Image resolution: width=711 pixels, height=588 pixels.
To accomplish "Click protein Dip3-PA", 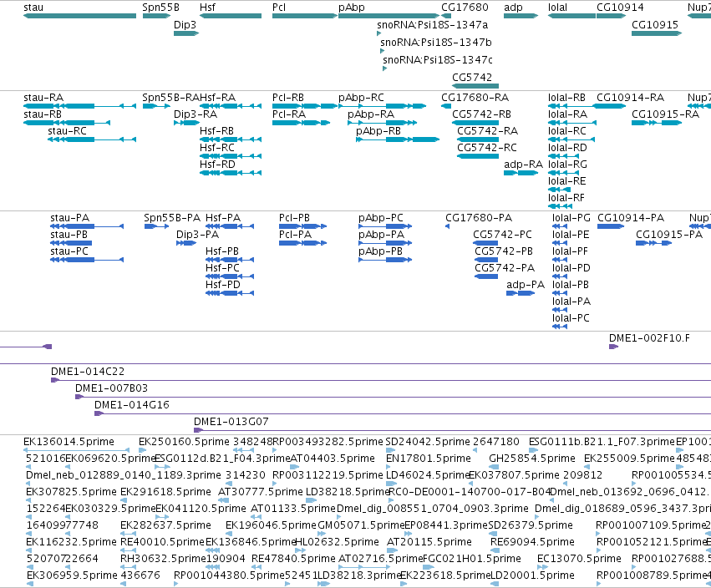I will point(186,243).
